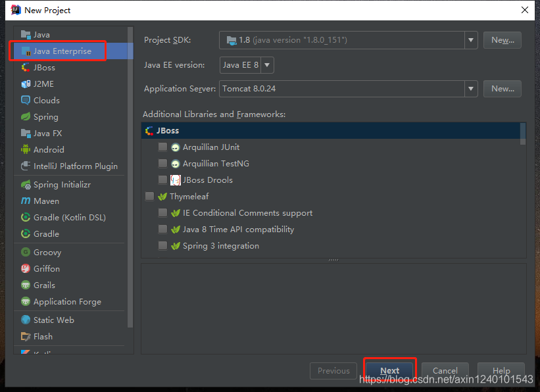This screenshot has height=392, width=540.
Task: Click the Griffon icon
Action: [26, 269]
